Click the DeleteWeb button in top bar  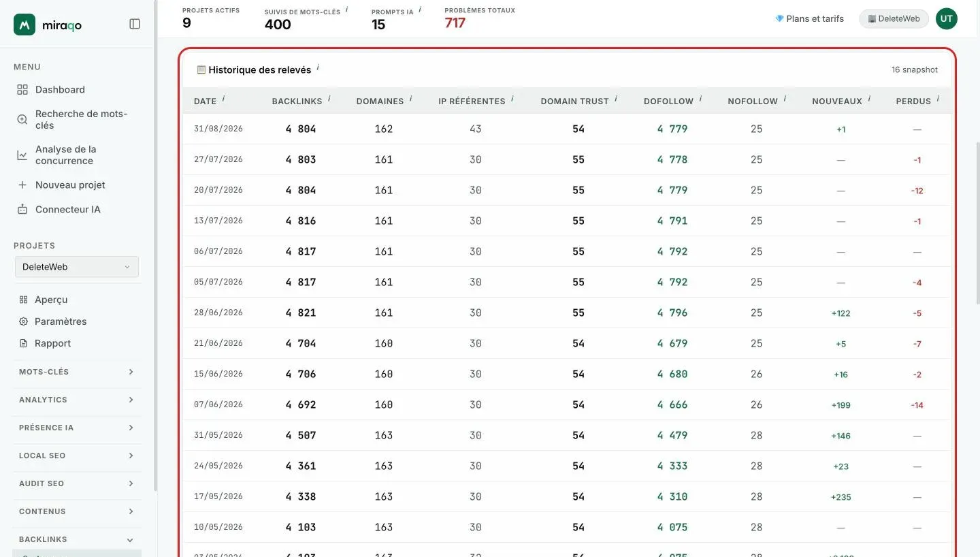[x=894, y=18]
